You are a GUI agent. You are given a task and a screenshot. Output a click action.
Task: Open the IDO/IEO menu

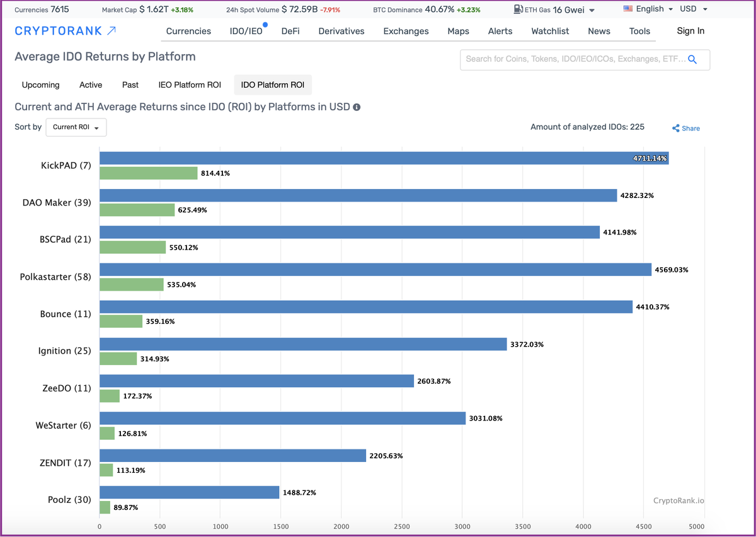point(246,31)
